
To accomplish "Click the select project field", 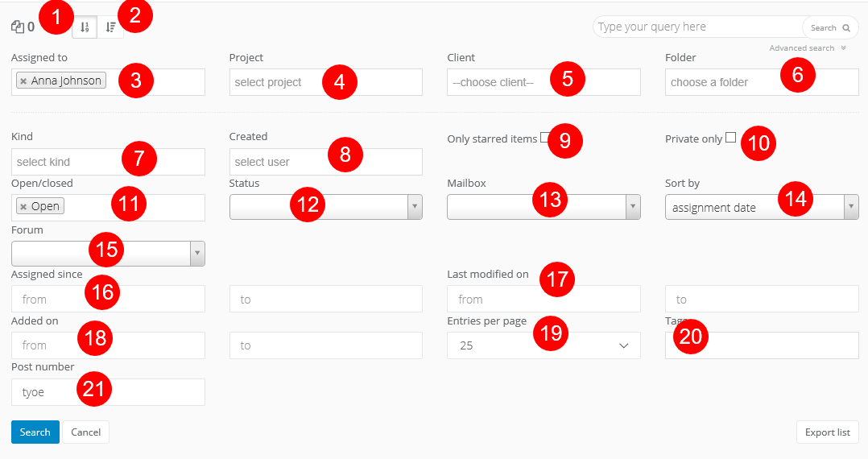I will pyautogui.click(x=274, y=82).
